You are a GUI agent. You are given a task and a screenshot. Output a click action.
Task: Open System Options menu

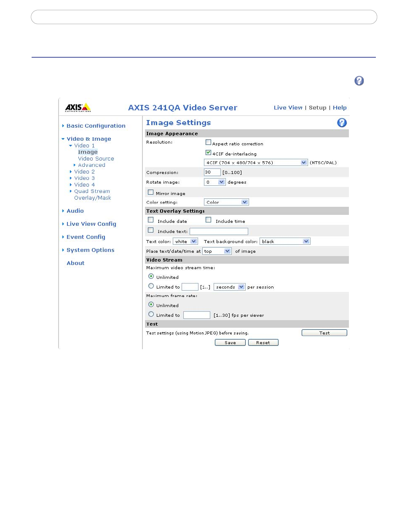91,250
